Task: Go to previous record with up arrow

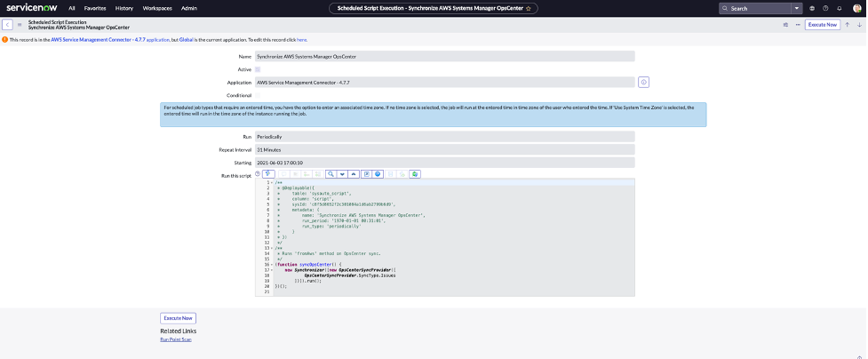Action: [x=847, y=25]
